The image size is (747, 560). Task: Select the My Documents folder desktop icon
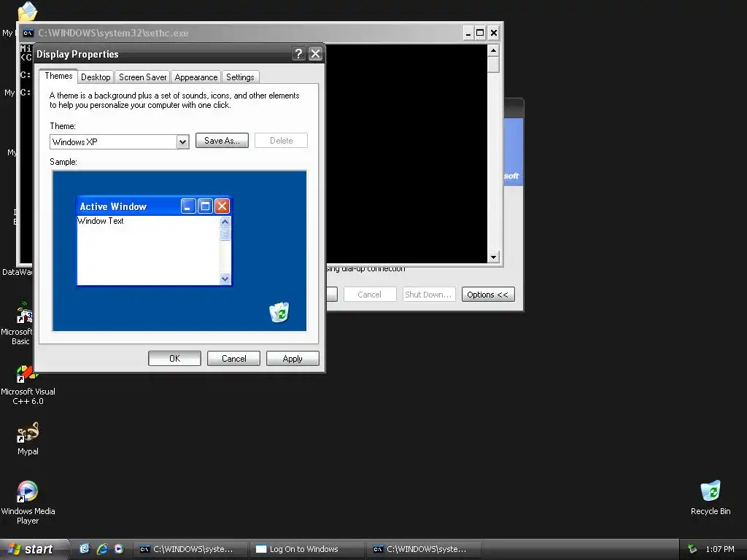click(x=27, y=12)
